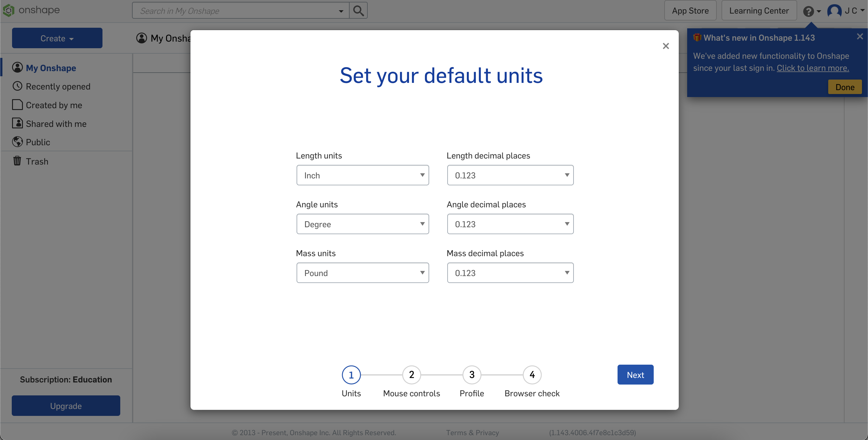
Task: Go to the Profile step
Action: 471,375
